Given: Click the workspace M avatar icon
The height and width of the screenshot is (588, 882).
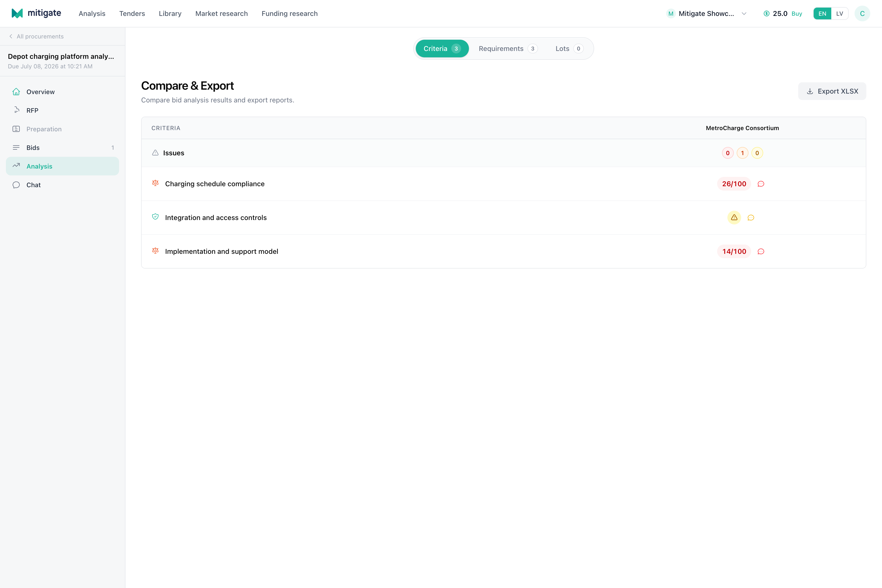Looking at the screenshot, I should (671, 13).
